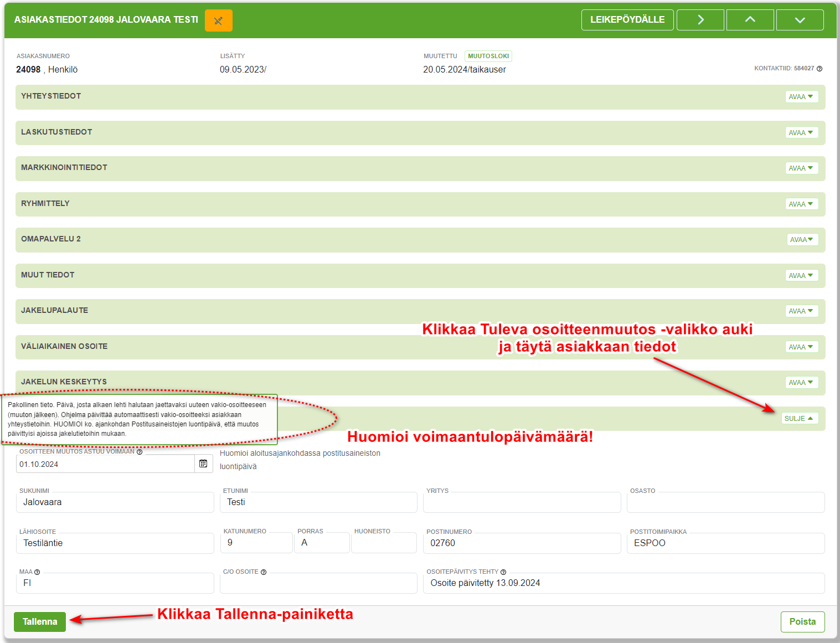Click the down chevron button in header
Viewport: 840px width, 643px height.
pyautogui.click(x=800, y=20)
